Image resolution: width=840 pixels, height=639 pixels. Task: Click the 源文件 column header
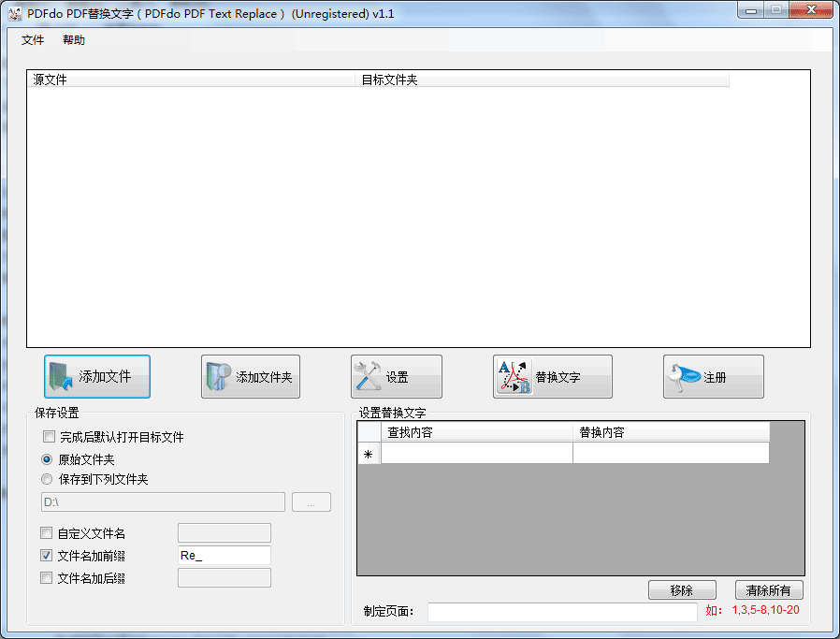[191, 80]
